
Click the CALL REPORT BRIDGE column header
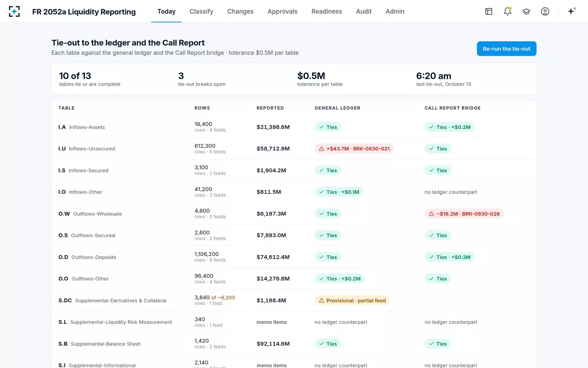(452, 108)
